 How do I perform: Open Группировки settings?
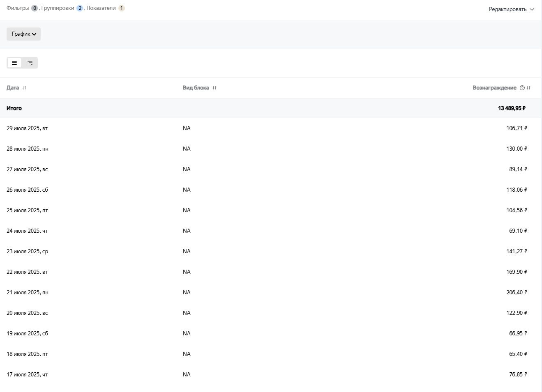58,8
